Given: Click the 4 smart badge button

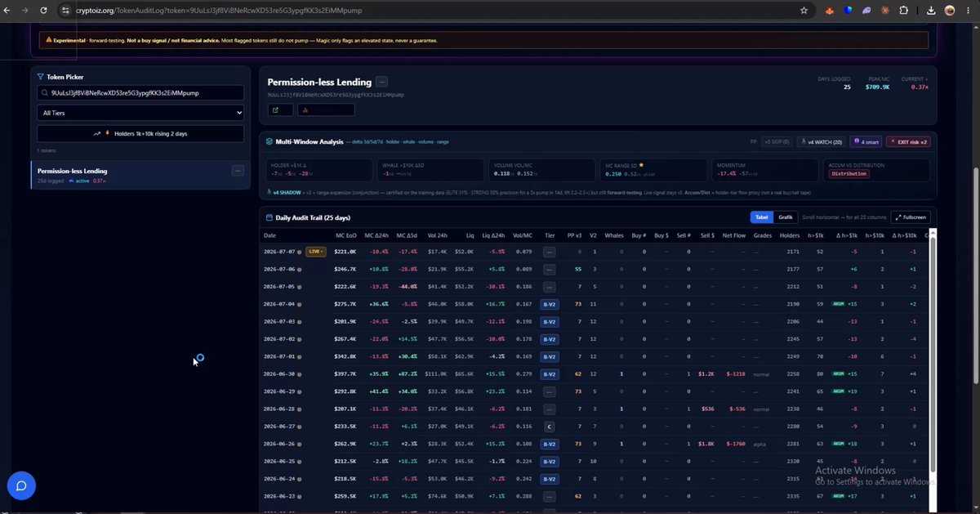Looking at the screenshot, I should click(x=866, y=141).
